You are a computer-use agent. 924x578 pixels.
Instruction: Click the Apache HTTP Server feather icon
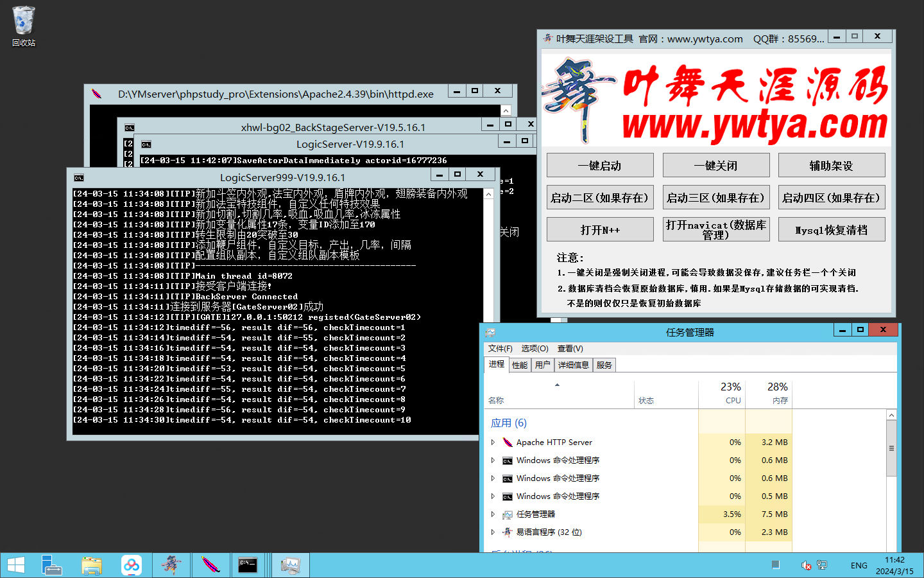coord(508,442)
